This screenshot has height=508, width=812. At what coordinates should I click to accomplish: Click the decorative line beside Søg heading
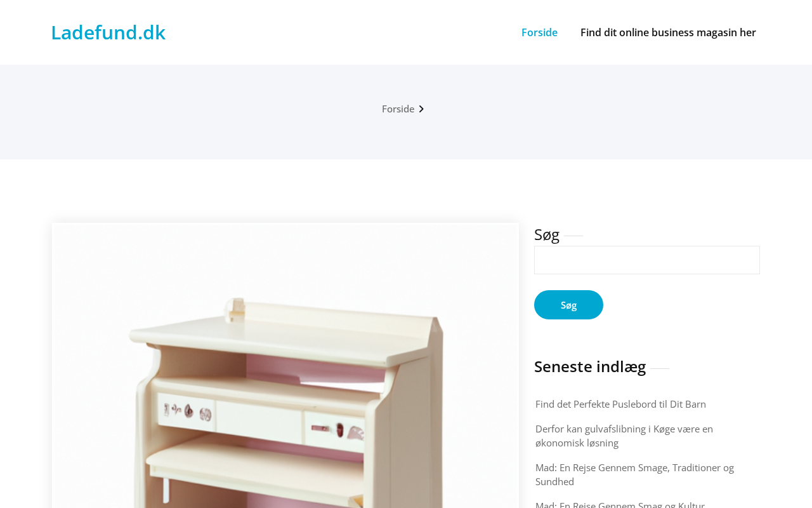point(573,236)
